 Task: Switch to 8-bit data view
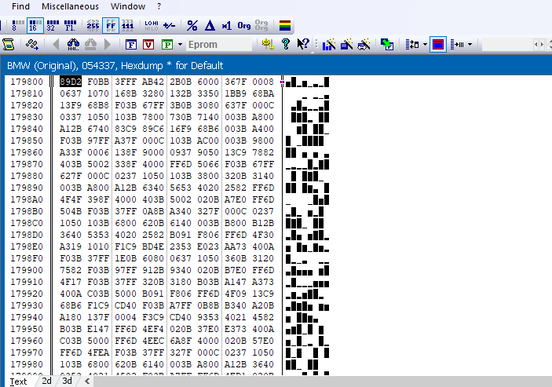17,25
